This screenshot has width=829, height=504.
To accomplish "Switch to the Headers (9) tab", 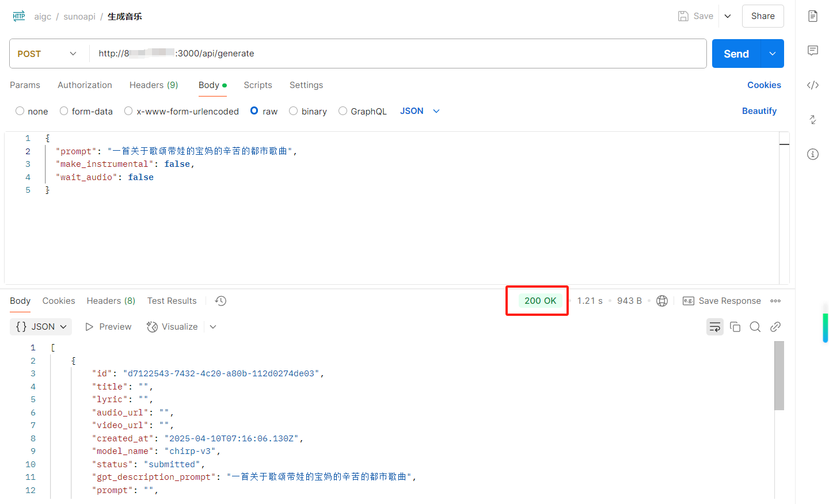I will [154, 85].
